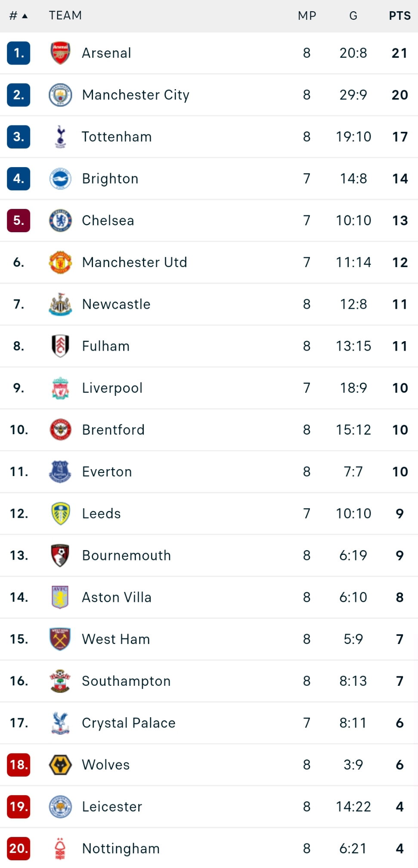Open Tottenham's cockerel badge icon
The height and width of the screenshot is (868, 418).
tap(60, 137)
